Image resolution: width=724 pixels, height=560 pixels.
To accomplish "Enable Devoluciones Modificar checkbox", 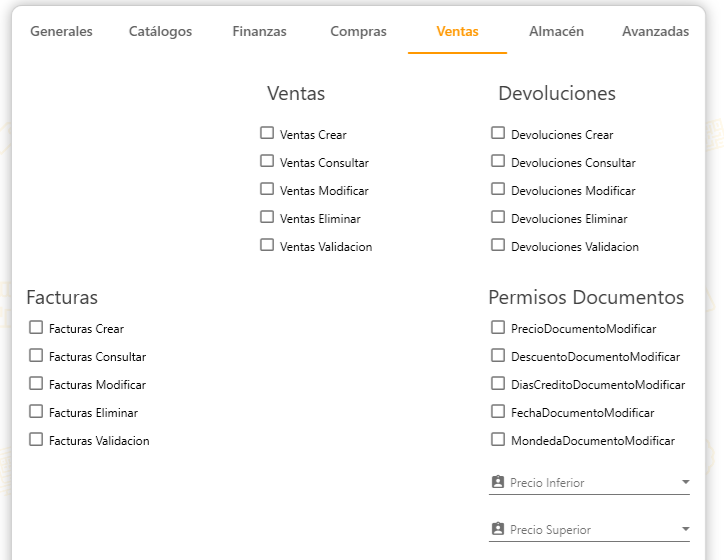I will coord(498,189).
